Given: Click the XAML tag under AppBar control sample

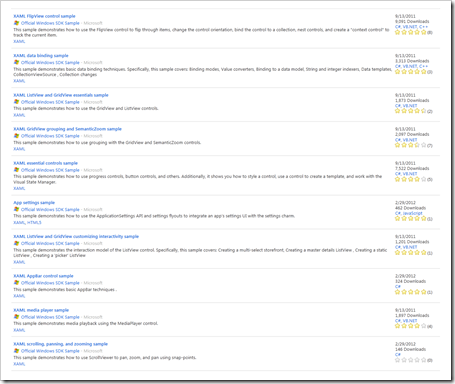Looking at the screenshot, I should 19,296.
